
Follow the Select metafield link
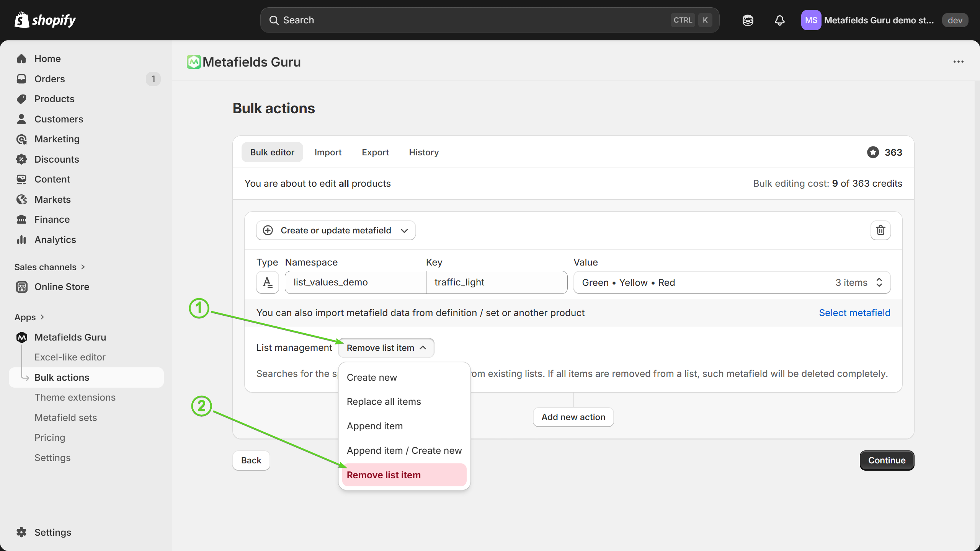click(854, 313)
